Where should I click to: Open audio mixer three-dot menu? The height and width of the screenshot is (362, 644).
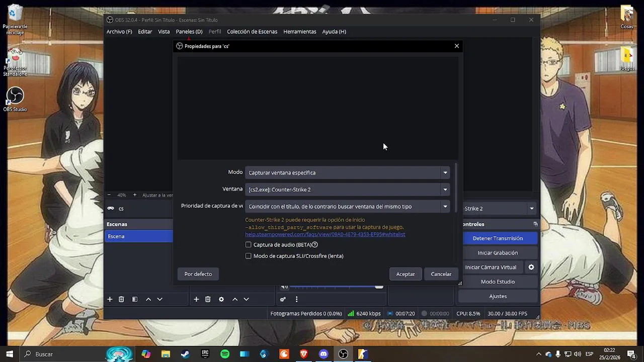pyautogui.click(x=296, y=299)
